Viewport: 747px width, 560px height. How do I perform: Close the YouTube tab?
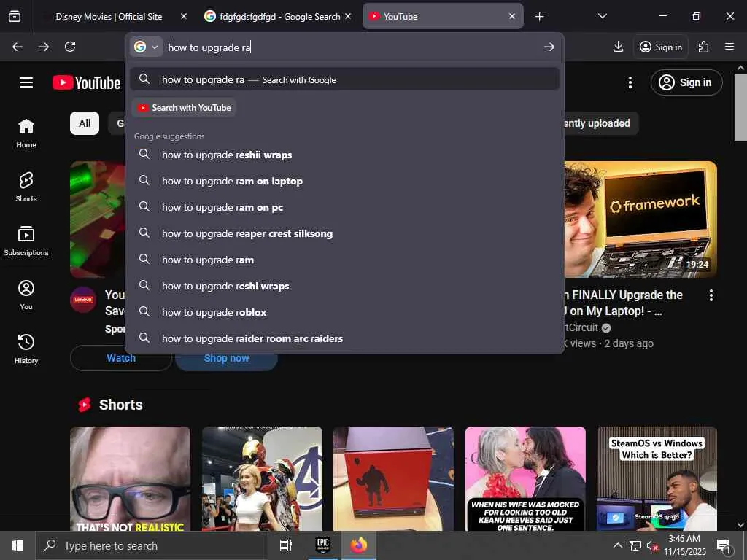pos(511,16)
